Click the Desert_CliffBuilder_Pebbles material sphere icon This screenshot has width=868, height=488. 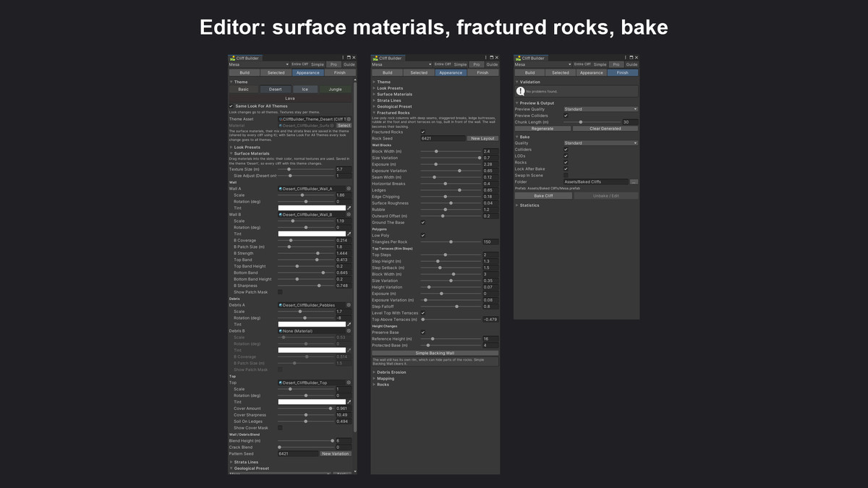point(281,305)
